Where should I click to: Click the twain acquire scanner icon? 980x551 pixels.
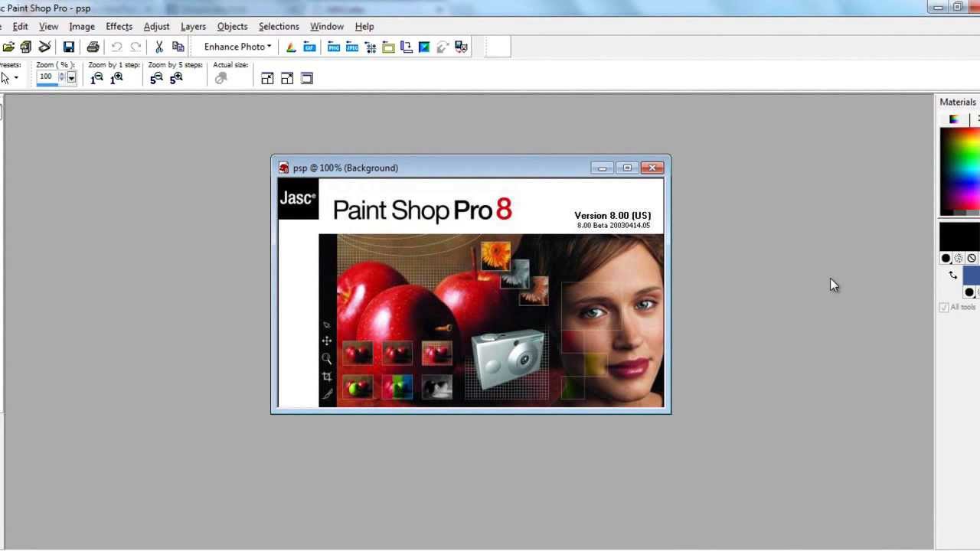[x=44, y=47]
